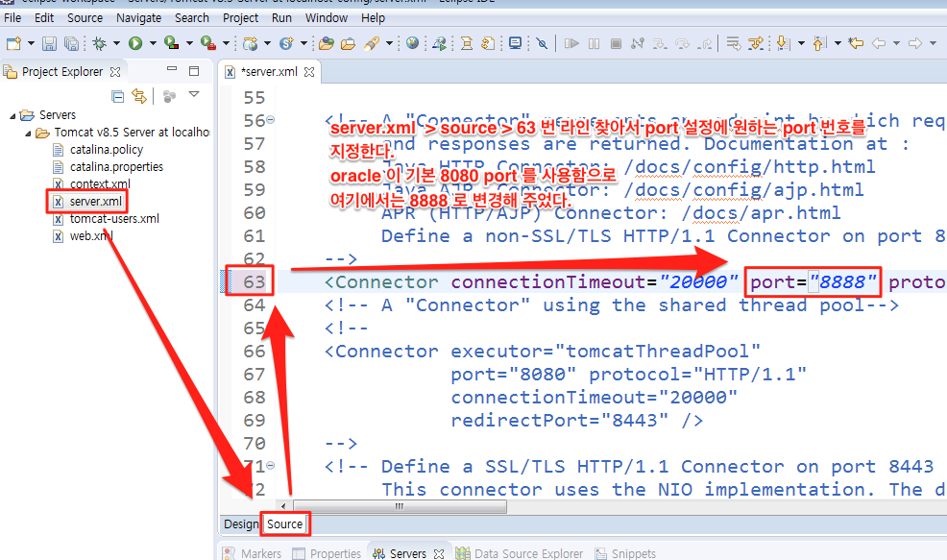Open the Coverage dropdown arrow
This screenshot has height=560, width=947.
pos(189,43)
